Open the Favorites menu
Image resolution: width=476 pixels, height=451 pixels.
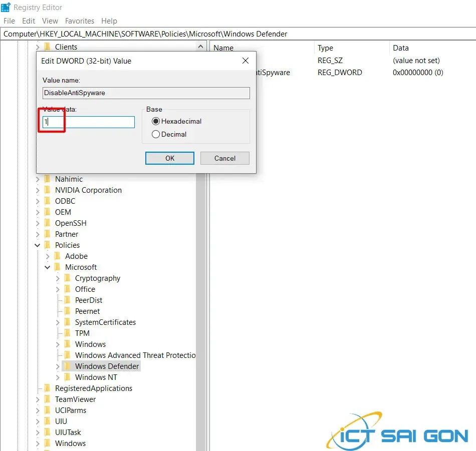pos(80,21)
